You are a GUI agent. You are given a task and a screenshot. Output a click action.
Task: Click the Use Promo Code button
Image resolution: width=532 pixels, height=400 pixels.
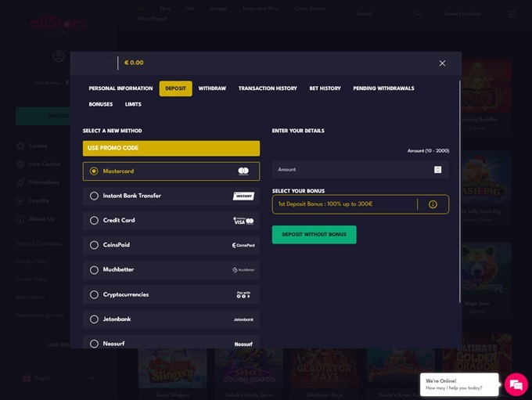[x=171, y=148]
